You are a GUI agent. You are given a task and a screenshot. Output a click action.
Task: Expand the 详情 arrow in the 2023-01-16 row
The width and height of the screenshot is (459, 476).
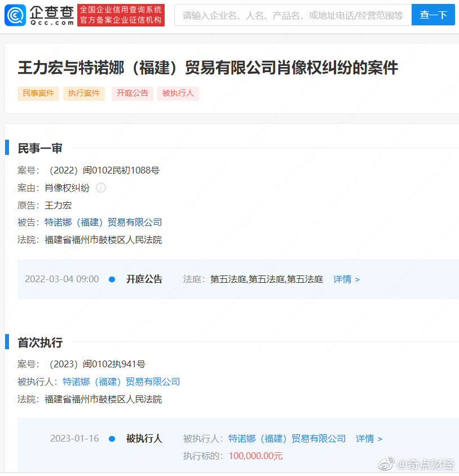[x=369, y=439]
